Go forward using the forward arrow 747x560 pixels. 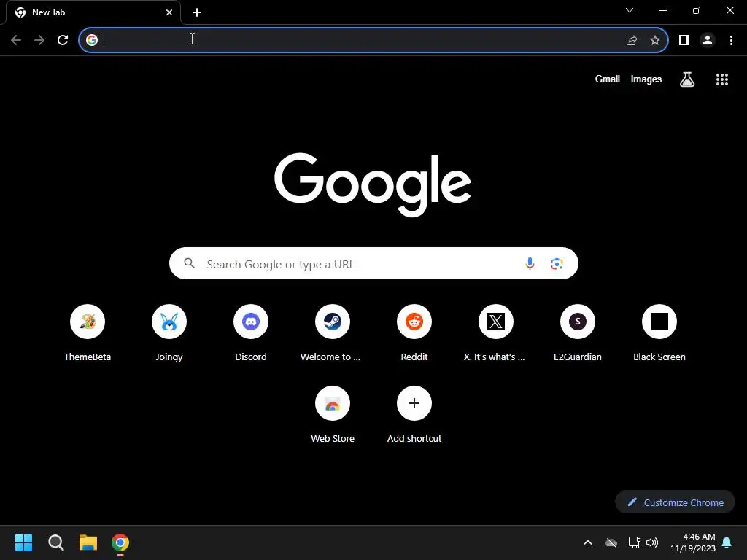[39, 40]
